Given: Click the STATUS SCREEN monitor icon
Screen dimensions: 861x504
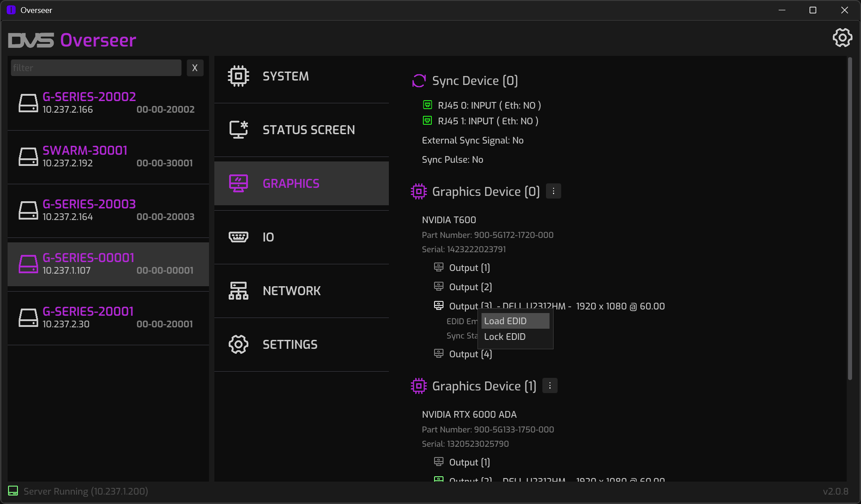Looking at the screenshot, I should (238, 130).
